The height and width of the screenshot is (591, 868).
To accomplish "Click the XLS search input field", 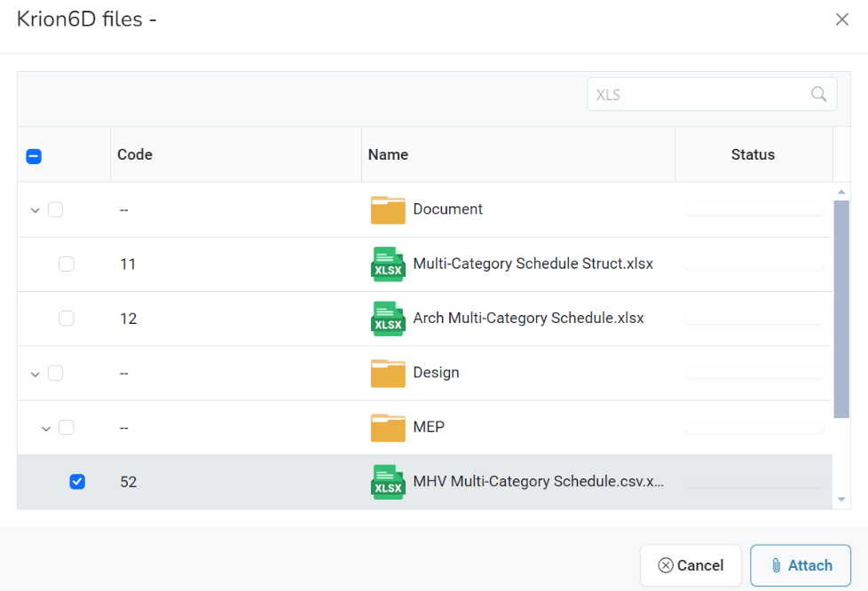I will click(697, 95).
